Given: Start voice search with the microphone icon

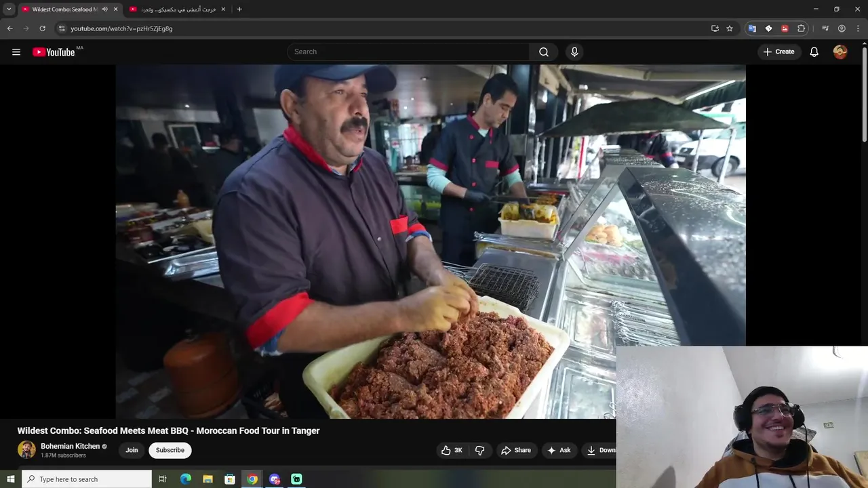Looking at the screenshot, I should (574, 52).
